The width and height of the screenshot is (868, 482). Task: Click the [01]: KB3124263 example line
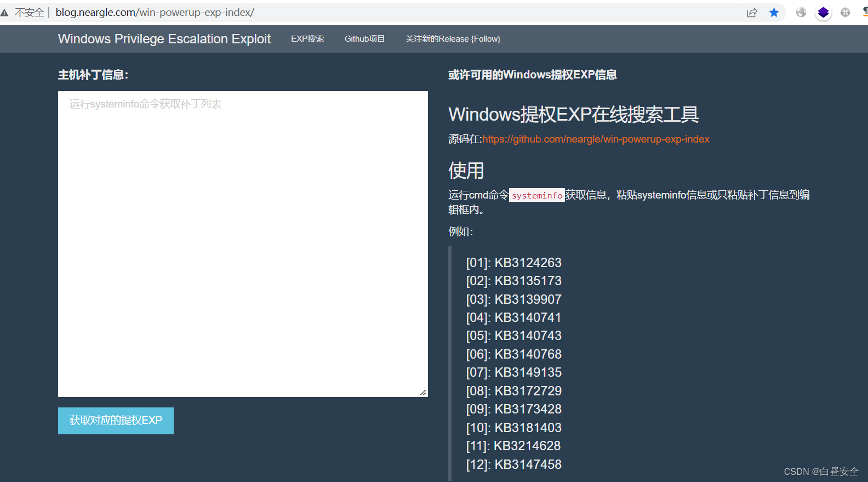coord(514,263)
